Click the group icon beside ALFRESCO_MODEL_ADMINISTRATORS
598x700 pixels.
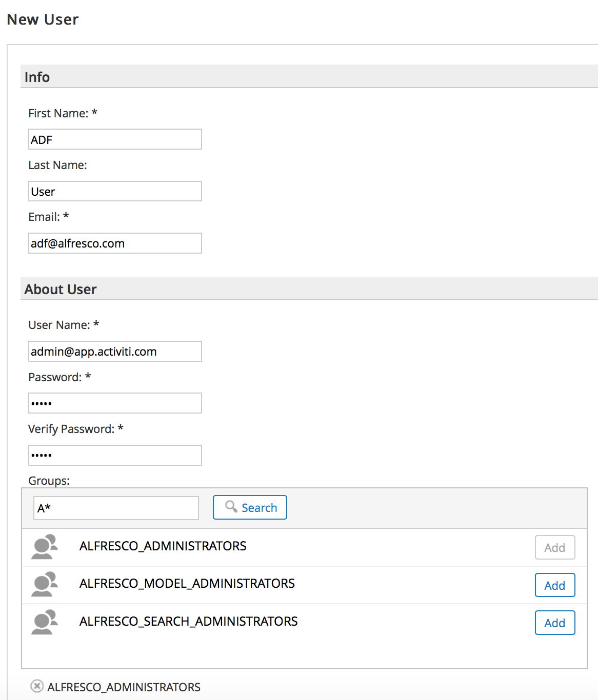[x=44, y=584]
